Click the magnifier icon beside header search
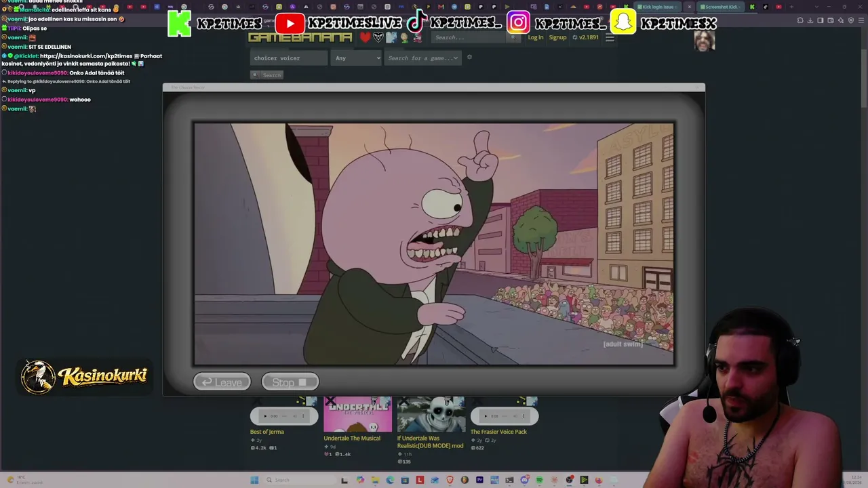 513,37
